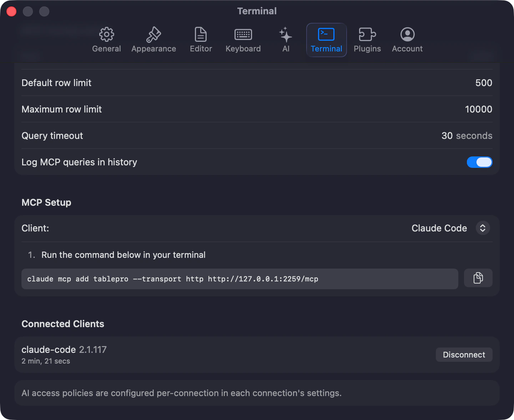Select the Terminal prompt icon
Viewport: 514px width, 420px height.
[x=326, y=34]
